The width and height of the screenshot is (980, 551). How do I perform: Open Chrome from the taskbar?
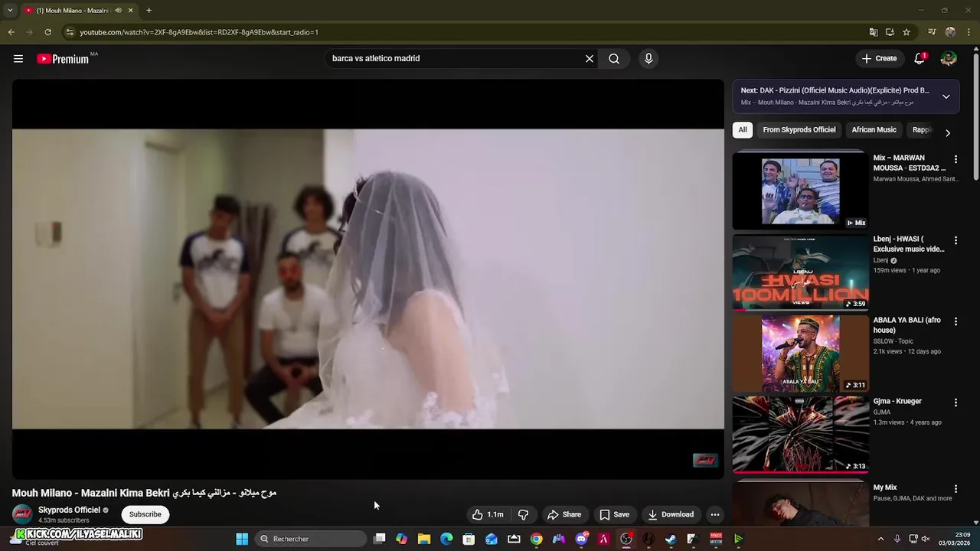(x=537, y=539)
